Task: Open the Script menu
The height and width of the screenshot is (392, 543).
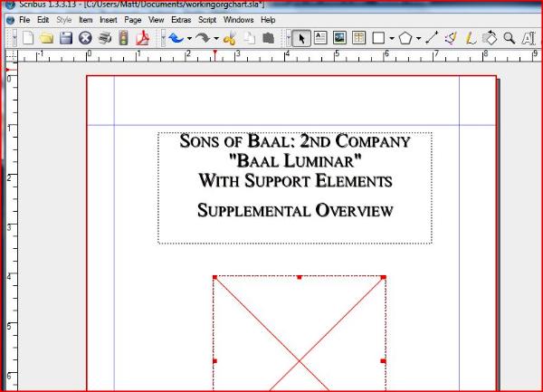Action: click(x=207, y=20)
